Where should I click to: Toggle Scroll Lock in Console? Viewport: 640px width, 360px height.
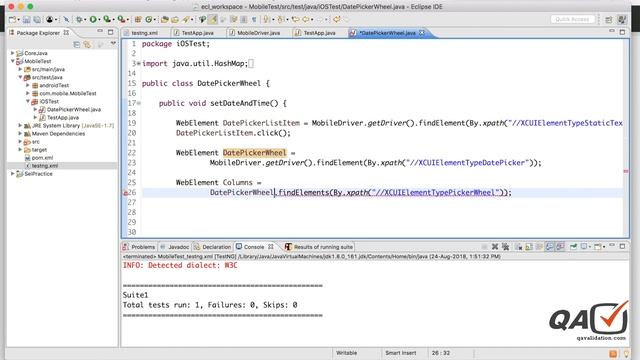pos(529,247)
